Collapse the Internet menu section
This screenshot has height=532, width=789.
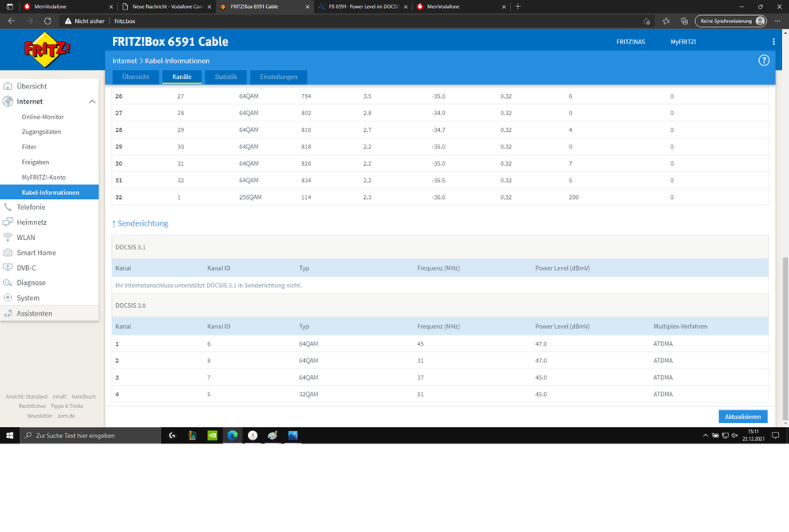click(x=92, y=102)
